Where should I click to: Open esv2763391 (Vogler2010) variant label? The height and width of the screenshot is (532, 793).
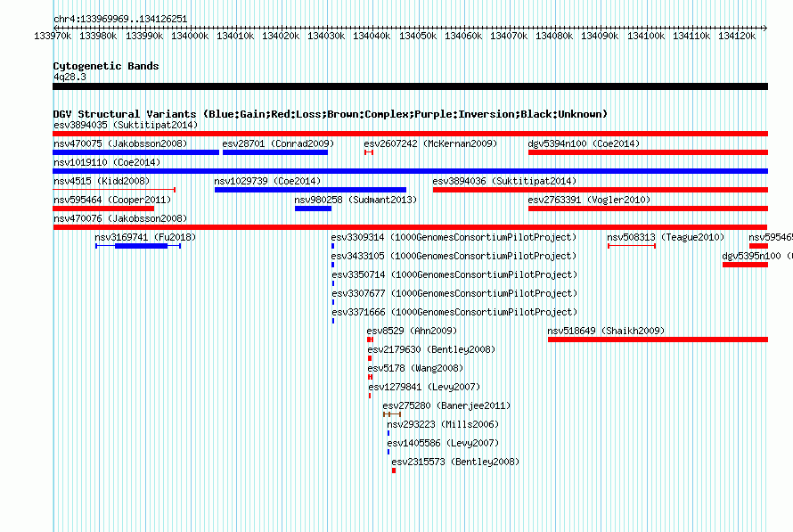[x=589, y=200]
